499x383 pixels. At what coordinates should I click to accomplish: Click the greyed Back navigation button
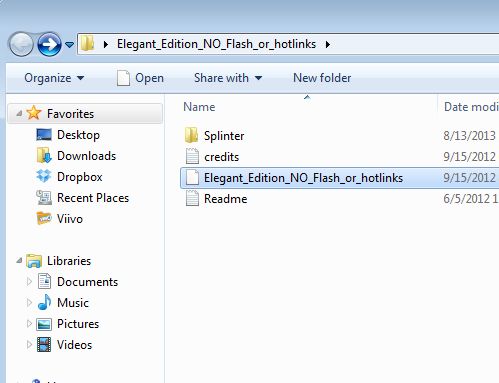(21, 44)
